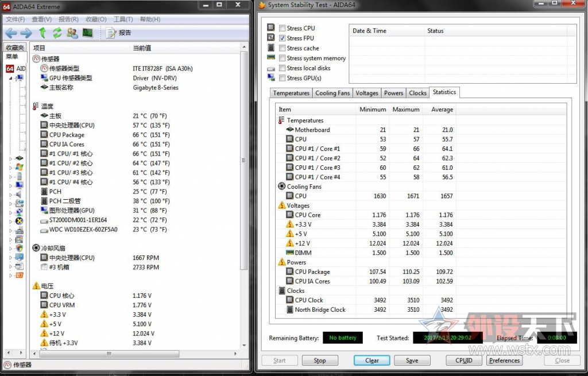
Task: Switch to the Temperatures tab
Action: click(x=291, y=93)
